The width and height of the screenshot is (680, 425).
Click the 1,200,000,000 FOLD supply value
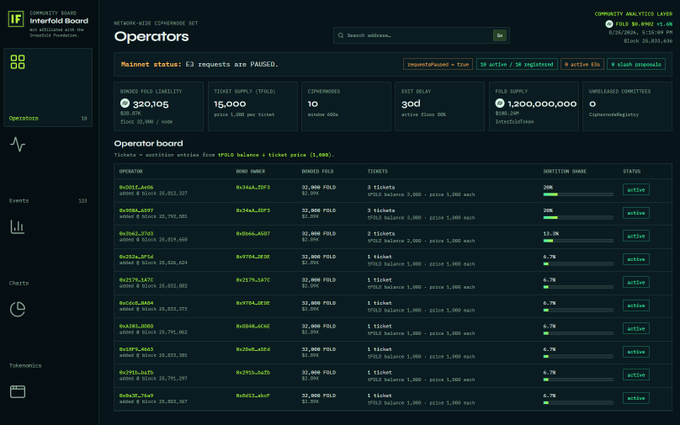[x=542, y=104]
